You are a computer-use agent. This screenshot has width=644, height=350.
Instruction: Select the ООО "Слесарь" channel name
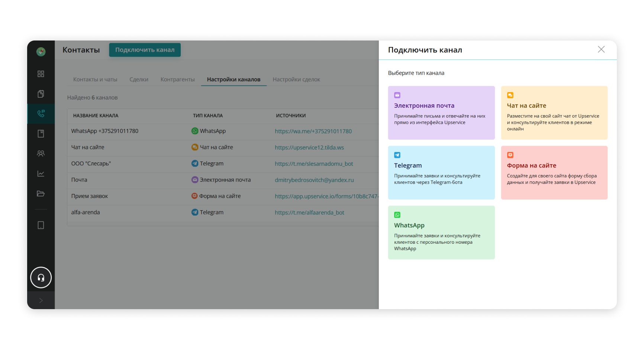click(91, 163)
